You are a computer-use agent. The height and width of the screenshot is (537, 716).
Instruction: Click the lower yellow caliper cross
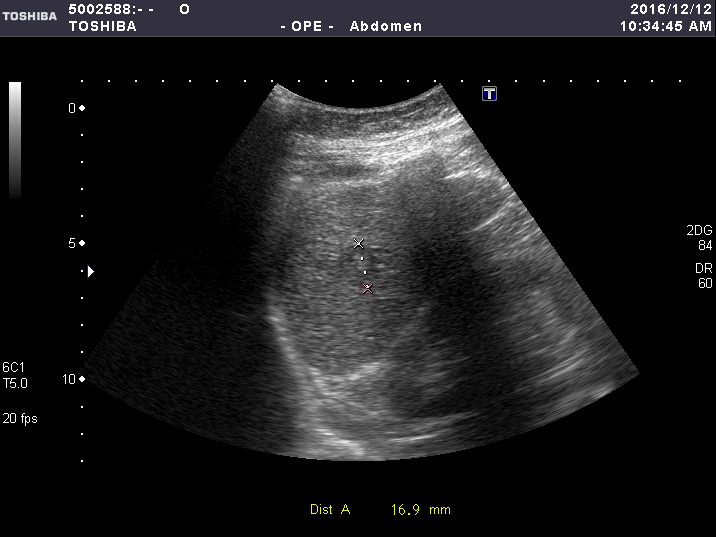pyautogui.click(x=368, y=288)
